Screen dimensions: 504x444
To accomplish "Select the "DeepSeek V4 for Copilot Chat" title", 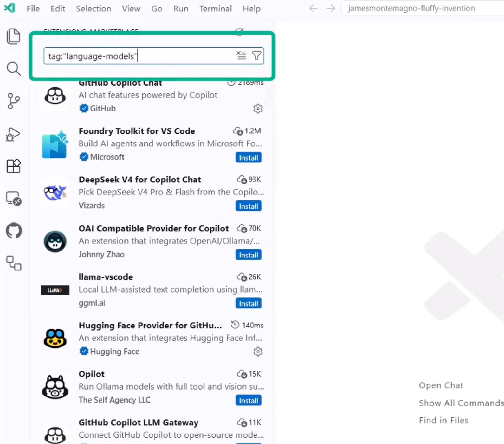I will tap(140, 180).
